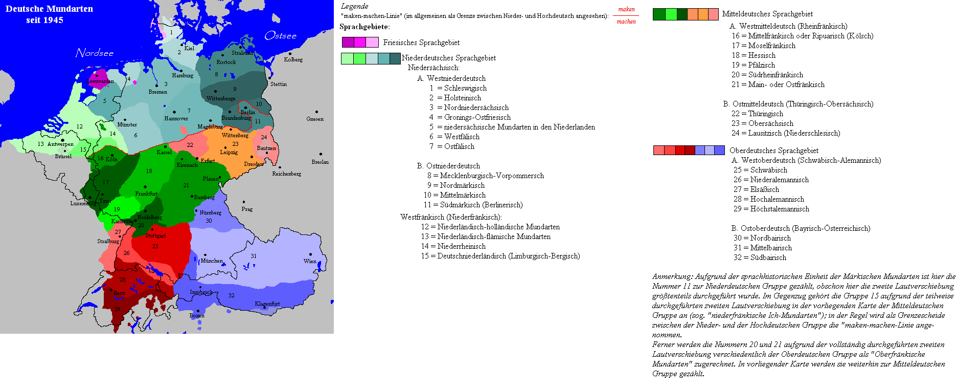The image size is (980, 388).
Task: Select the Hamburg city dot on the map
Action: (181, 71)
